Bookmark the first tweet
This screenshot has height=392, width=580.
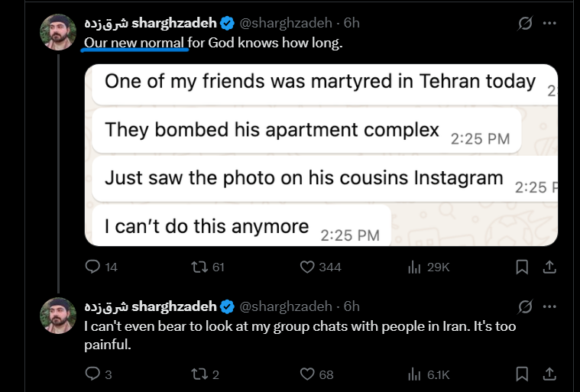(522, 267)
